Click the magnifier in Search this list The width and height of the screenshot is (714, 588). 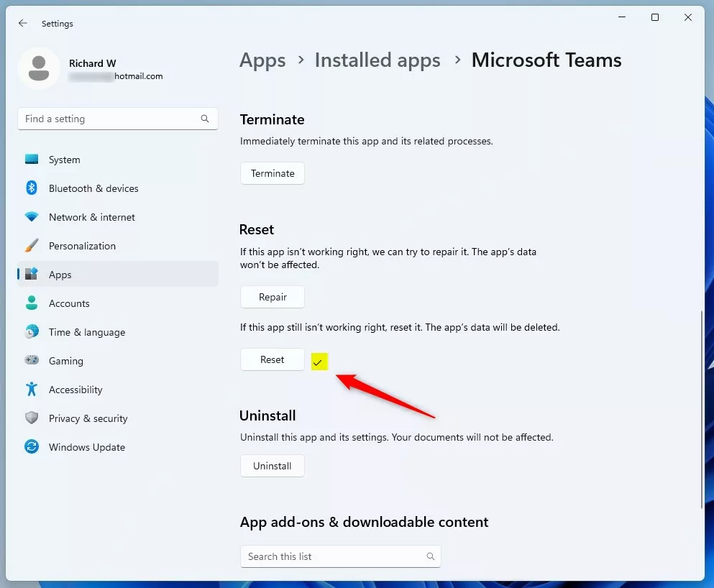(x=430, y=556)
